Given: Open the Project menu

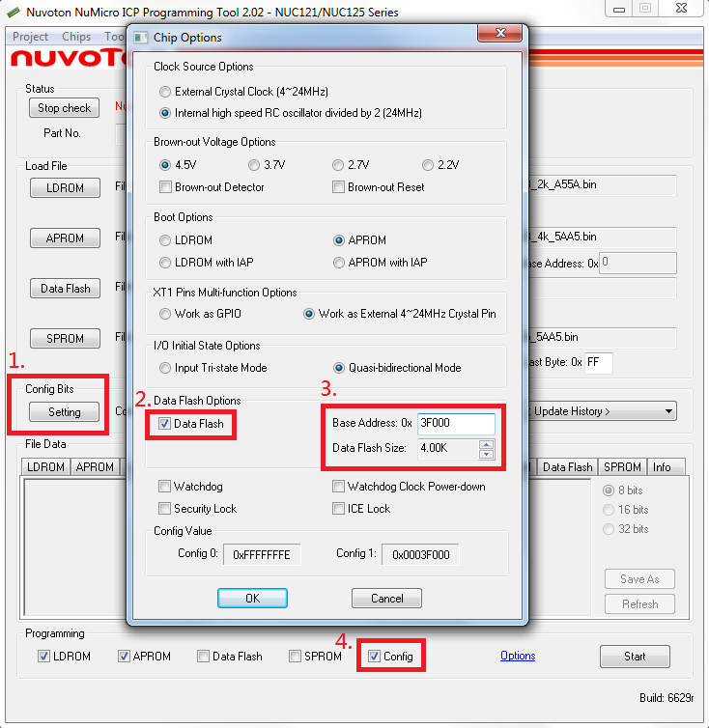Looking at the screenshot, I should (30, 37).
